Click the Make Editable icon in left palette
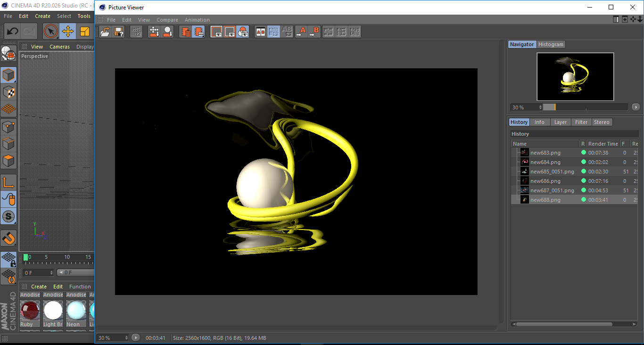 [8, 53]
